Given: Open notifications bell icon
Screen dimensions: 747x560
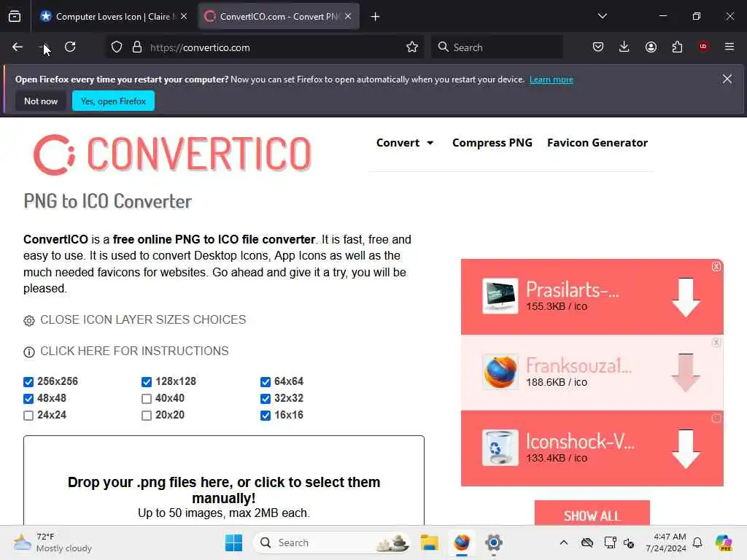Looking at the screenshot, I should [x=697, y=542].
